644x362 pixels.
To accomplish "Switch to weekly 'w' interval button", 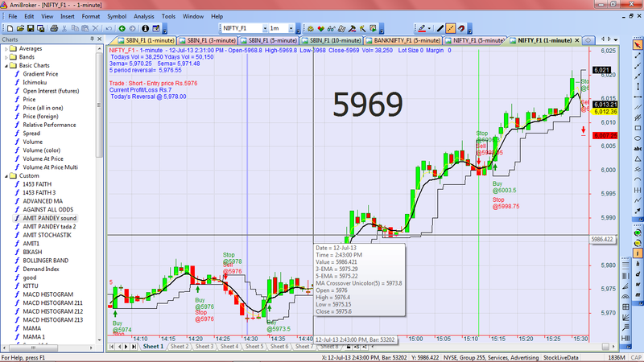I will [x=638, y=285].
